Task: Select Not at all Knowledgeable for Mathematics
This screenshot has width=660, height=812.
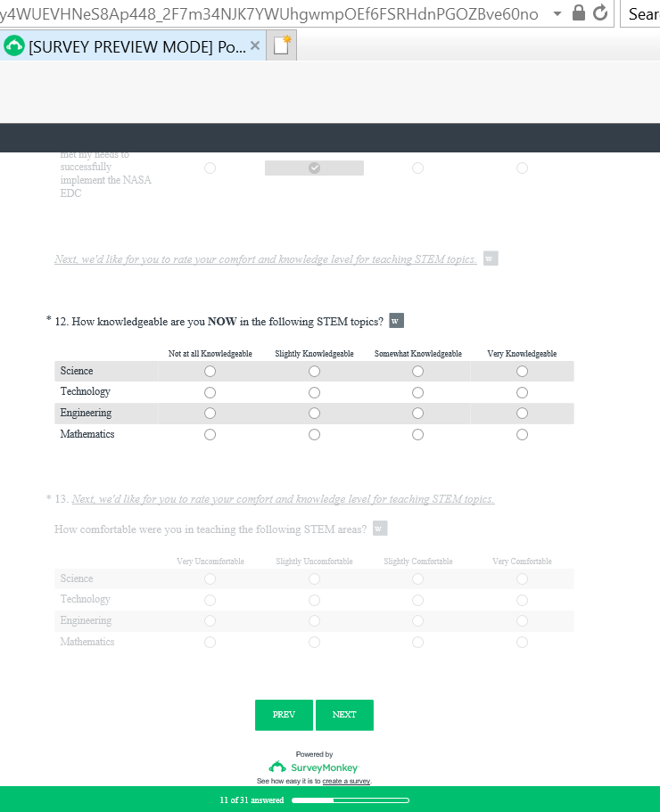Action: [210, 435]
